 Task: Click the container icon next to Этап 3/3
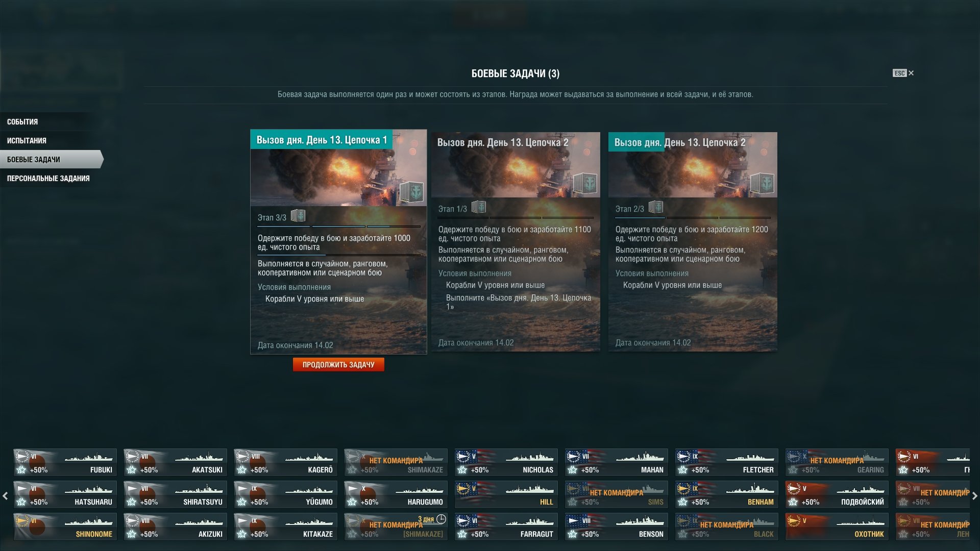[x=298, y=216]
